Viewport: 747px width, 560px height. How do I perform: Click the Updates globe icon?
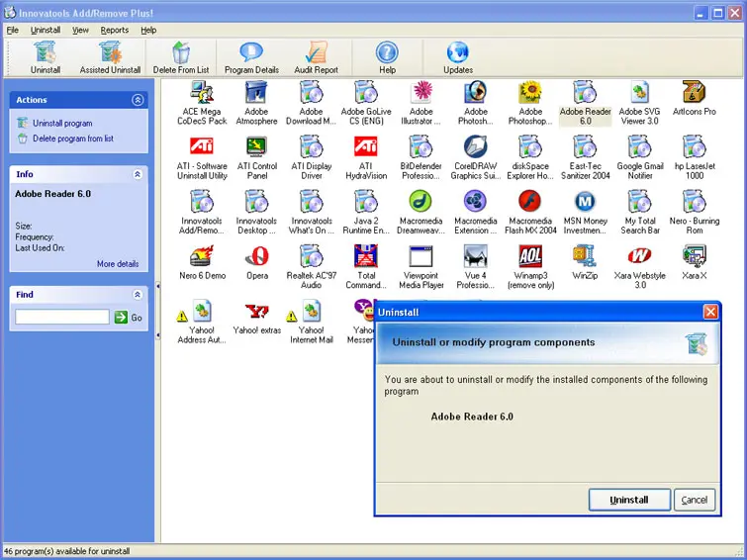click(457, 55)
